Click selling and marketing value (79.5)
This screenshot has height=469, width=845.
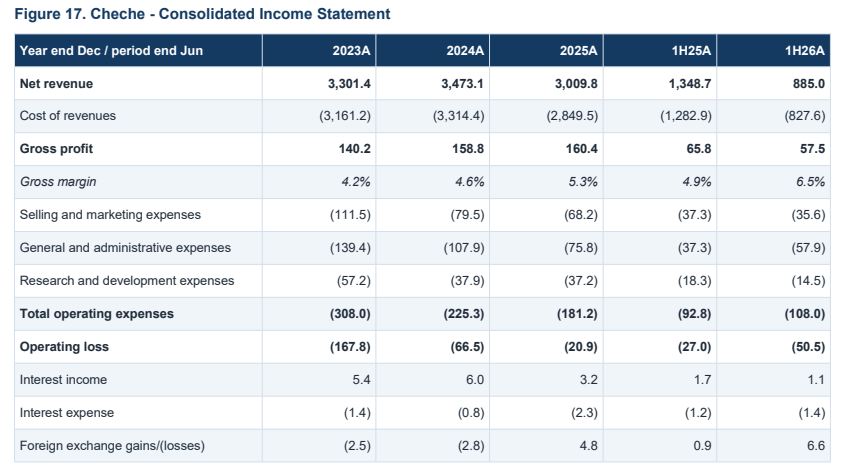[467, 215]
